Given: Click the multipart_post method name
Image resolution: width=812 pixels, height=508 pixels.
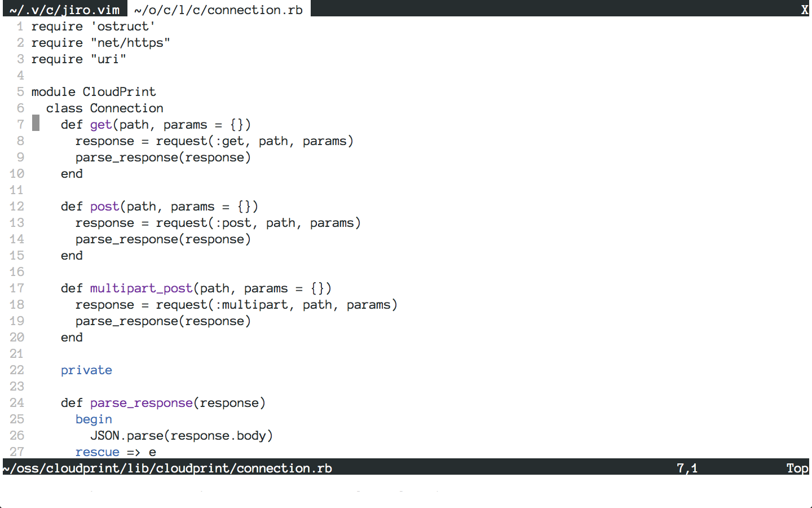Looking at the screenshot, I should [x=140, y=288].
